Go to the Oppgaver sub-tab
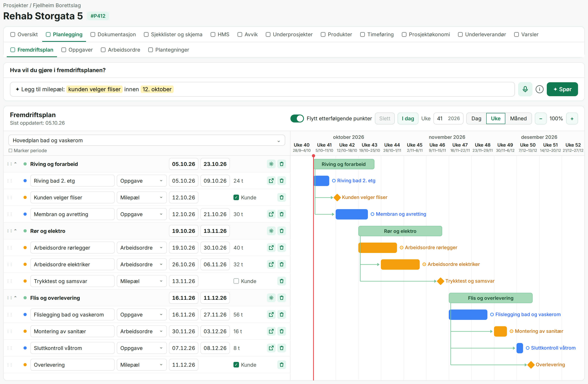This screenshot has height=384, width=588. 77,50
